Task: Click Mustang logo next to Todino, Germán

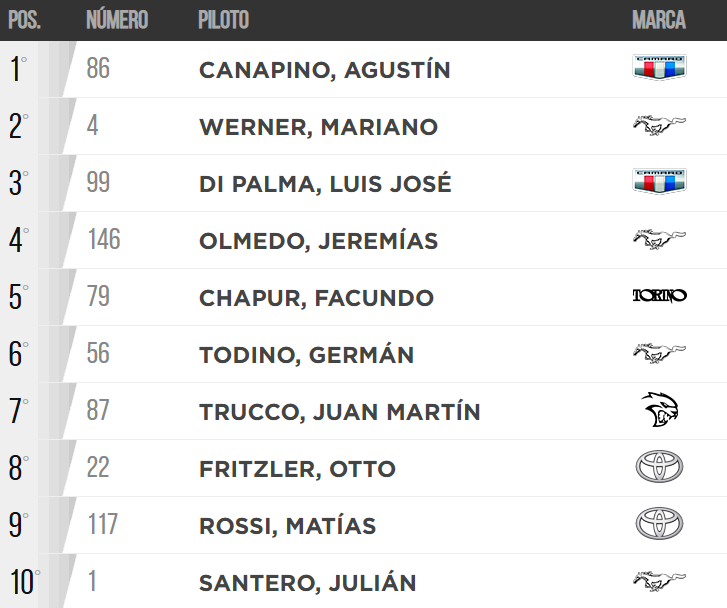Action: 659,353
